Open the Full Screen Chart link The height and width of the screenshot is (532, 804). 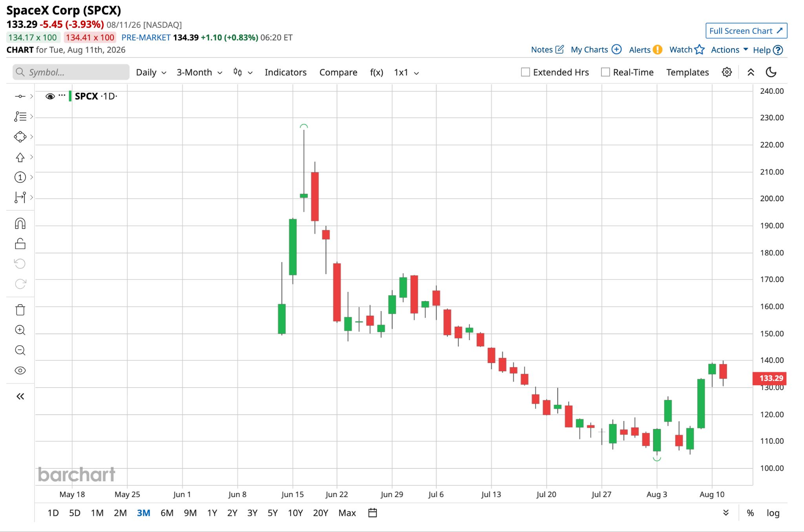pos(746,31)
